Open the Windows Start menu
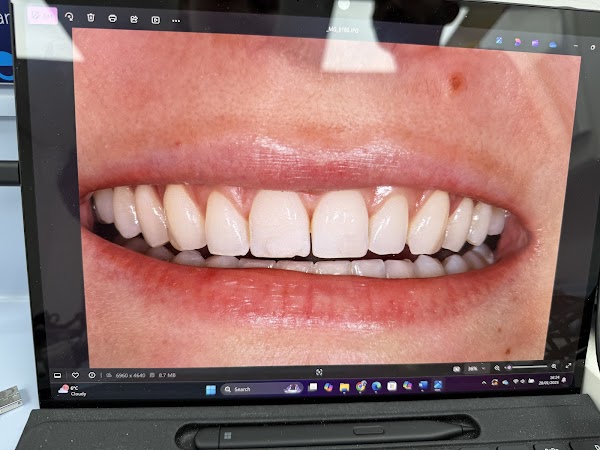 click(x=211, y=389)
